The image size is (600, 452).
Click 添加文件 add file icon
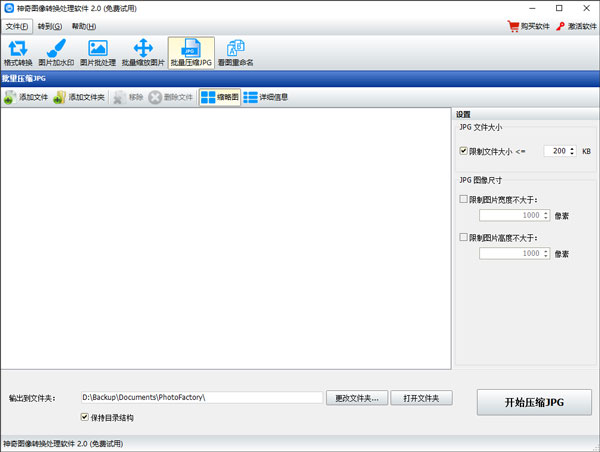10,97
